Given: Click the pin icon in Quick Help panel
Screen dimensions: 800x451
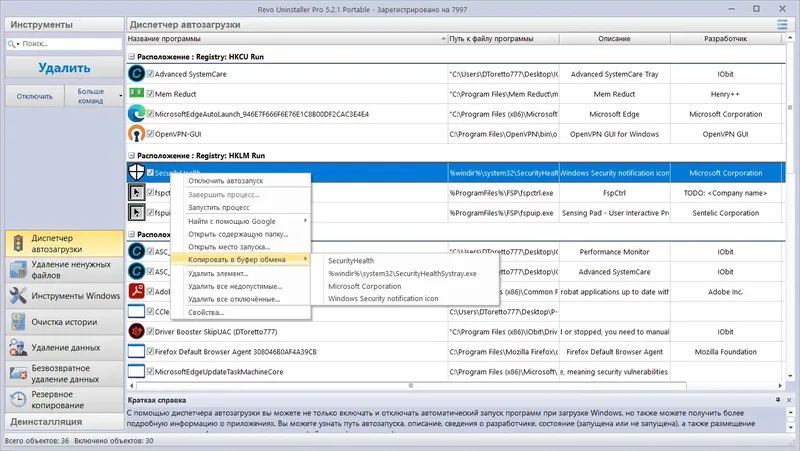Looking at the screenshot, I should pyautogui.click(x=778, y=400).
